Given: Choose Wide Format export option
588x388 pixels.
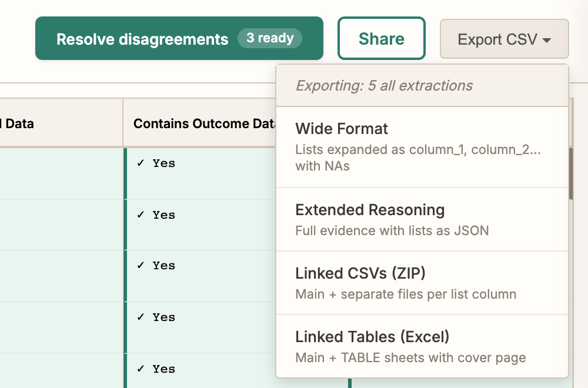Looking at the screenshot, I should pos(422,148).
